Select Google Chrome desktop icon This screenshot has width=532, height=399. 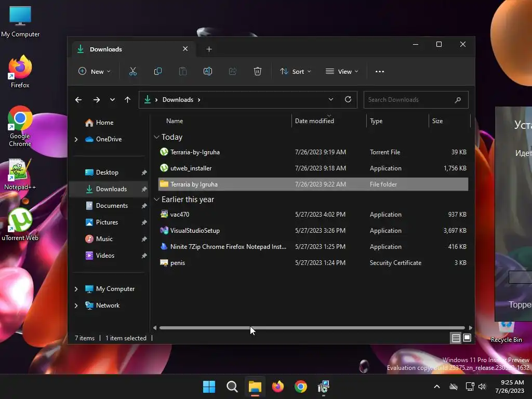[20, 126]
